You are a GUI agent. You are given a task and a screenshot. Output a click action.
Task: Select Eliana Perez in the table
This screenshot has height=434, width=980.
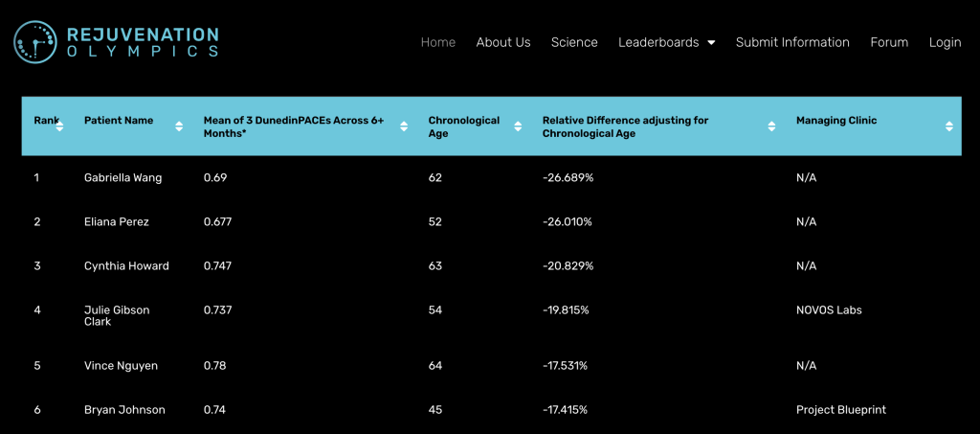click(x=117, y=222)
